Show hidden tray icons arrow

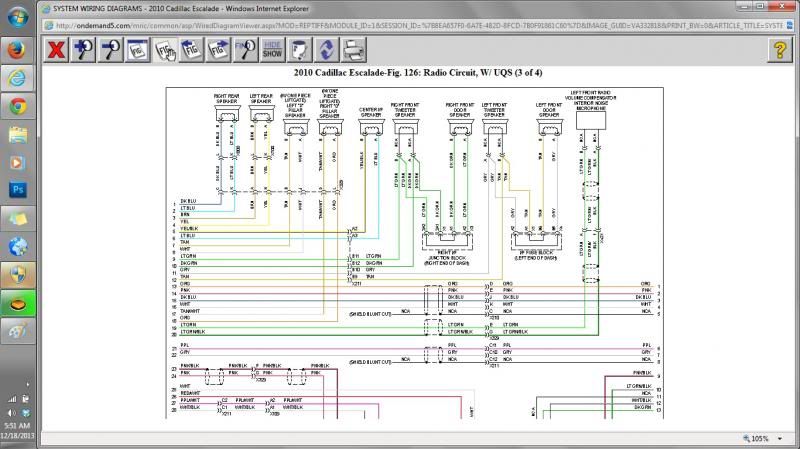27,384
